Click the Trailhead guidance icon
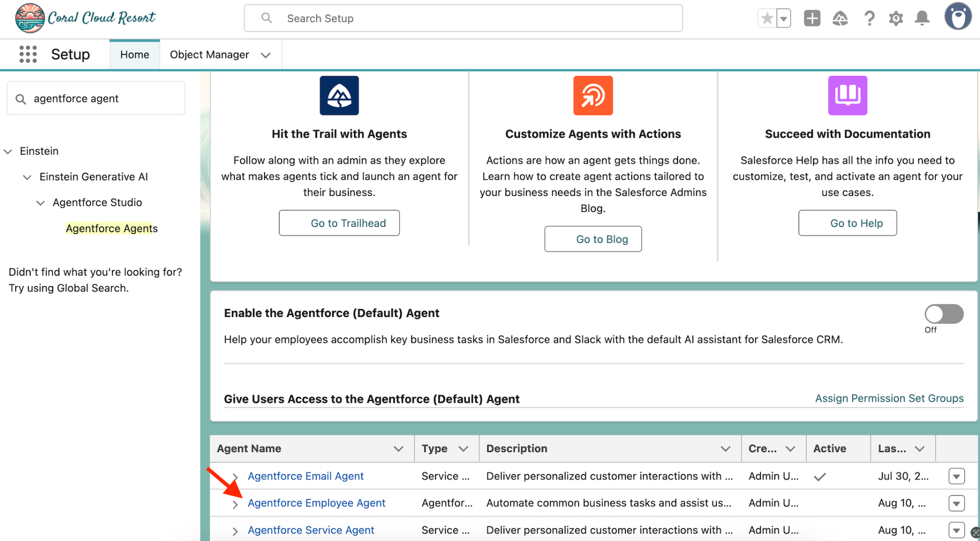This screenshot has height=541, width=980. [x=840, y=19]
